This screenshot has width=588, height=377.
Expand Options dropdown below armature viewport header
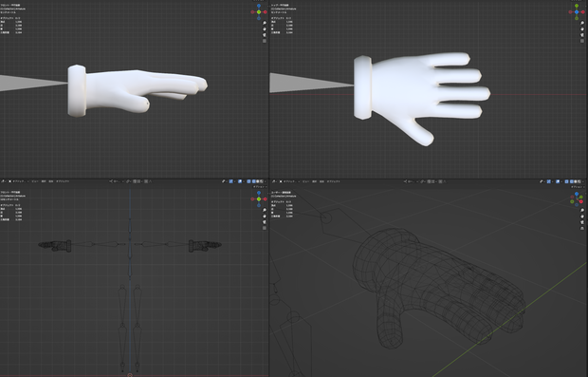(x=260, y=187)
